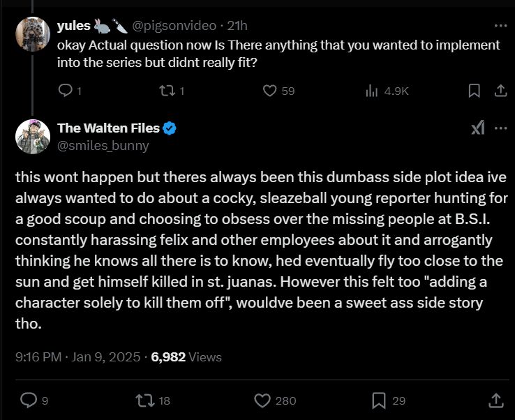Viewport: 515px width, 420px height.
Task: Open more options for yules tweet
Action: [x=500, y=26]
